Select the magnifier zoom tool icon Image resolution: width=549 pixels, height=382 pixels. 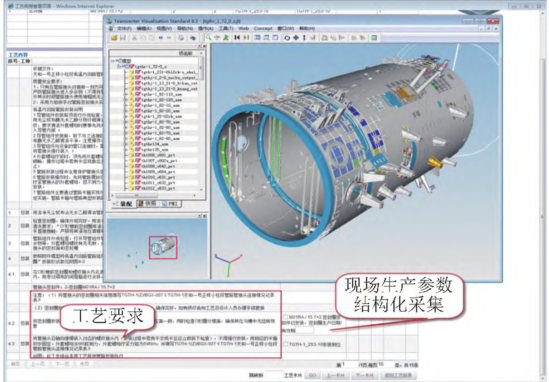click(209, 38)
